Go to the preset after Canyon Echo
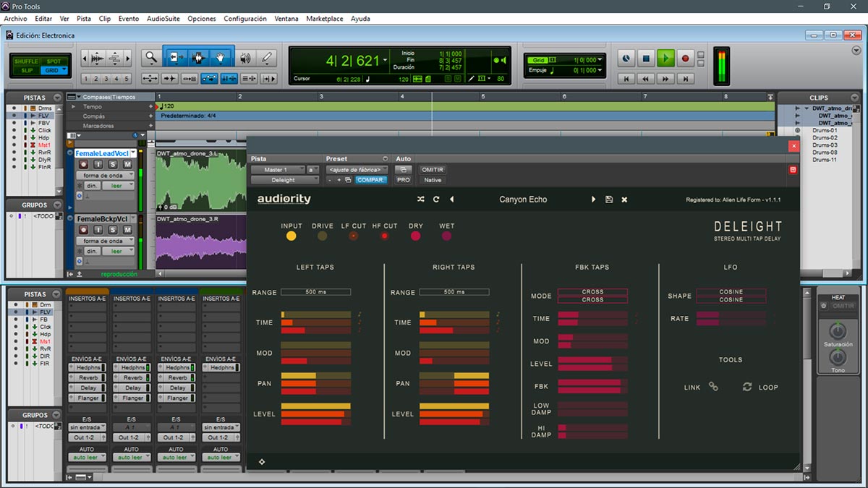The height and width of the screenshot is (488, 868). (x=594, y=200)
